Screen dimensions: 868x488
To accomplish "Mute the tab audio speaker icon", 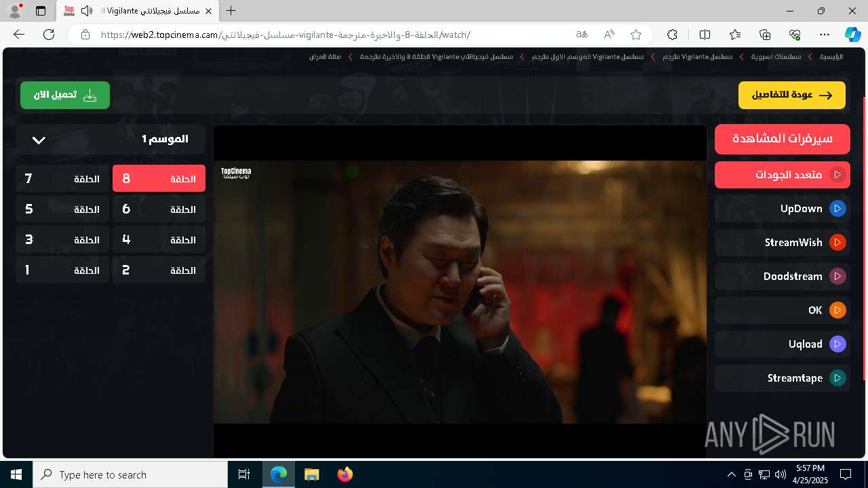I will pyautogui.click(x=86, y=11).
